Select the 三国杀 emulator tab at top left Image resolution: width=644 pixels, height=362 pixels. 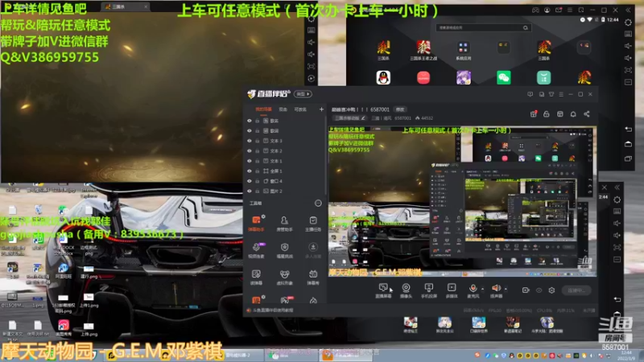click(125, 6)
